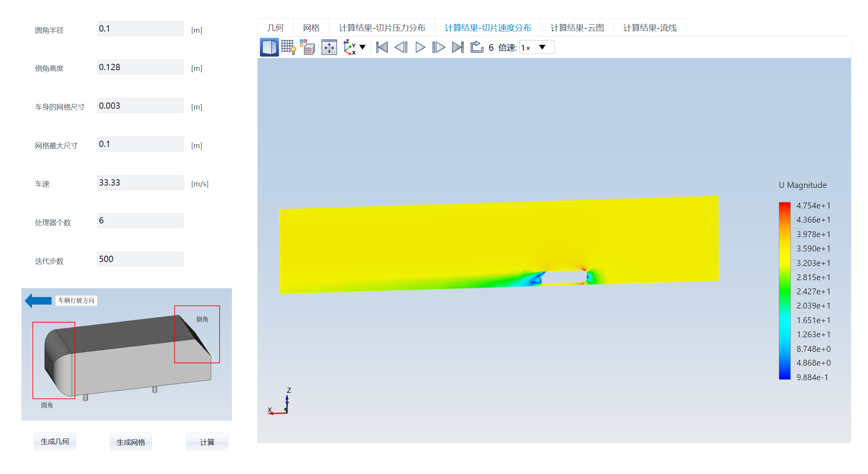The width and height of the screenshot is (868, 474).
Task: Click the 圆角半径 label
Action: (x=49, y=30)
